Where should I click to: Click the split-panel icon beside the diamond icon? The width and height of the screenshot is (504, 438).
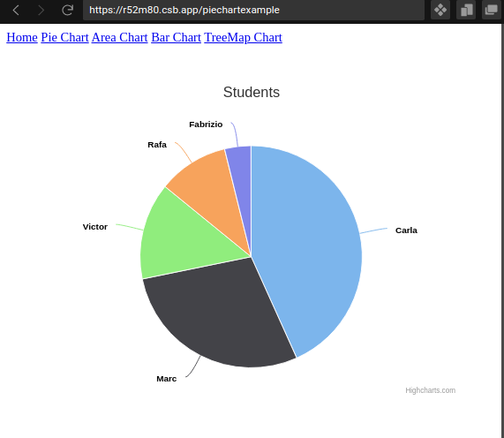pyautogui.click(x=466, y=10)
